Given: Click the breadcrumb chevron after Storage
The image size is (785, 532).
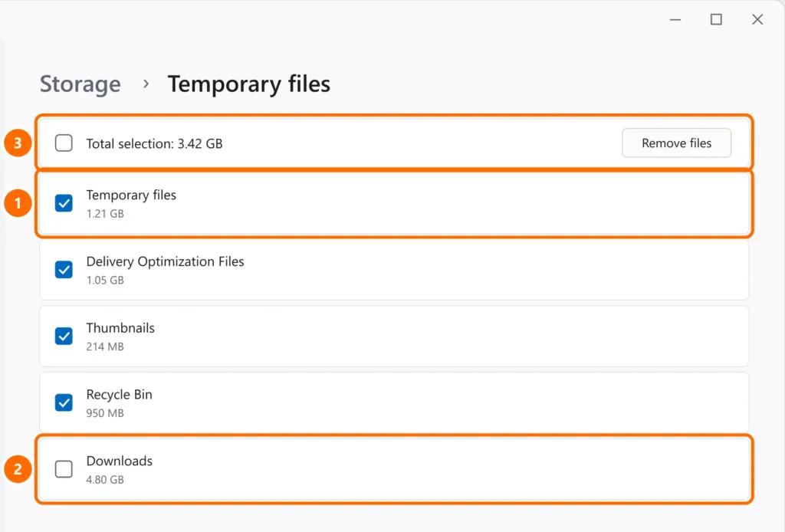Looking at the screenshot, I should point(146,84).
